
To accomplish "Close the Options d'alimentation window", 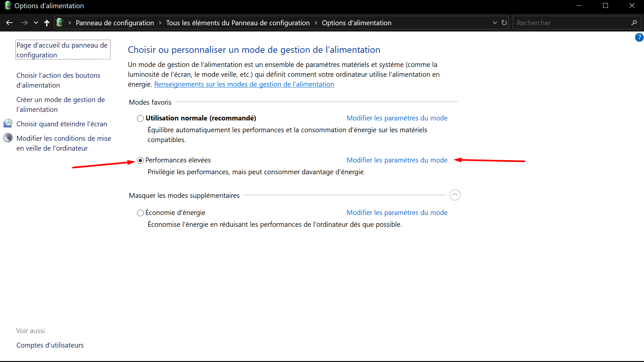I will 632,6.
